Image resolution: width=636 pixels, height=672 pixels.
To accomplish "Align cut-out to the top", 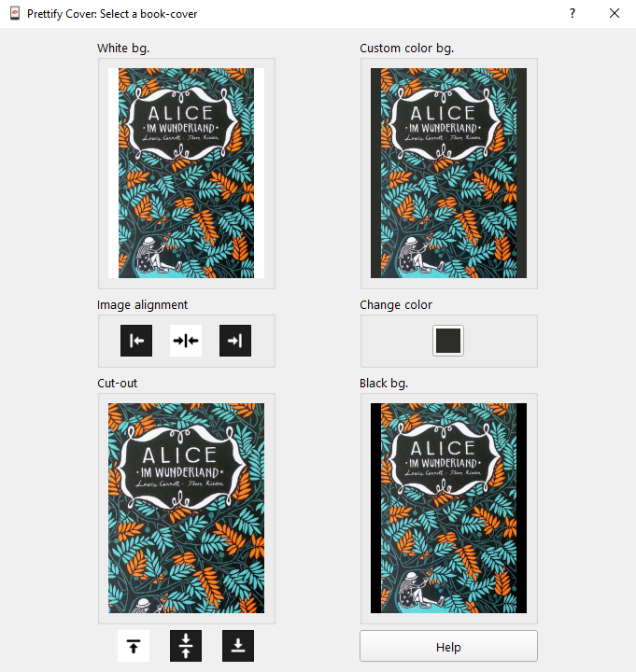I will (134, 646).
